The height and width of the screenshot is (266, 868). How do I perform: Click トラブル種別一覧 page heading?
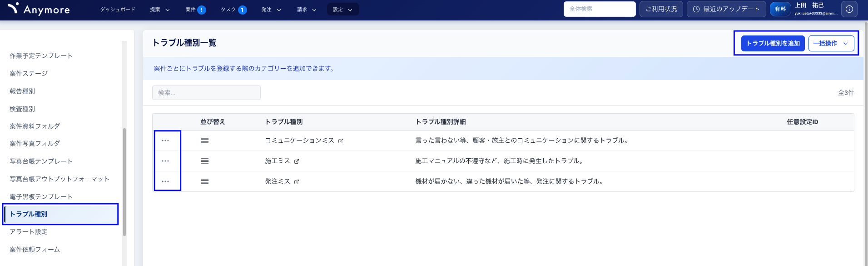pyautogui.click(x=184, y=43)
